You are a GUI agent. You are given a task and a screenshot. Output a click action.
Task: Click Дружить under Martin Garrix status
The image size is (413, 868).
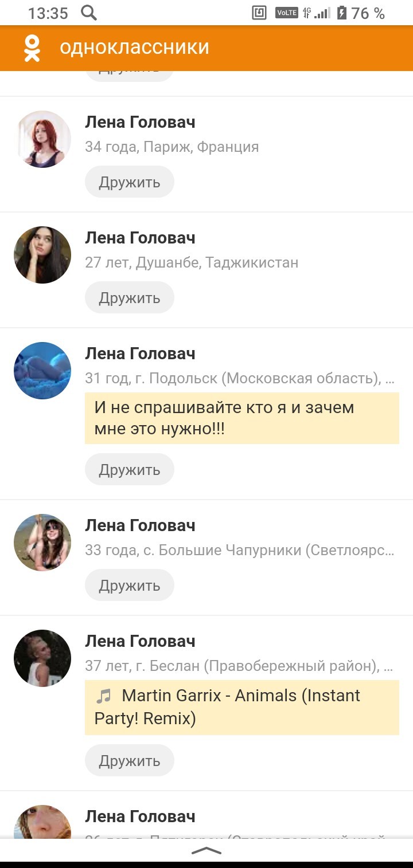[130, 761]
